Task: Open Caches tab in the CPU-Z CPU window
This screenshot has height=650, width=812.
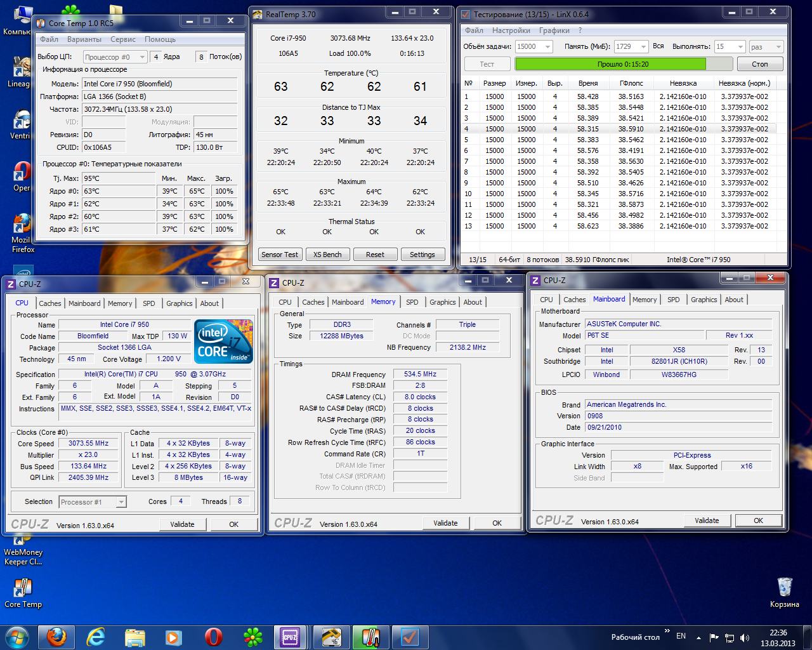Action: click(x=50, y=303)
